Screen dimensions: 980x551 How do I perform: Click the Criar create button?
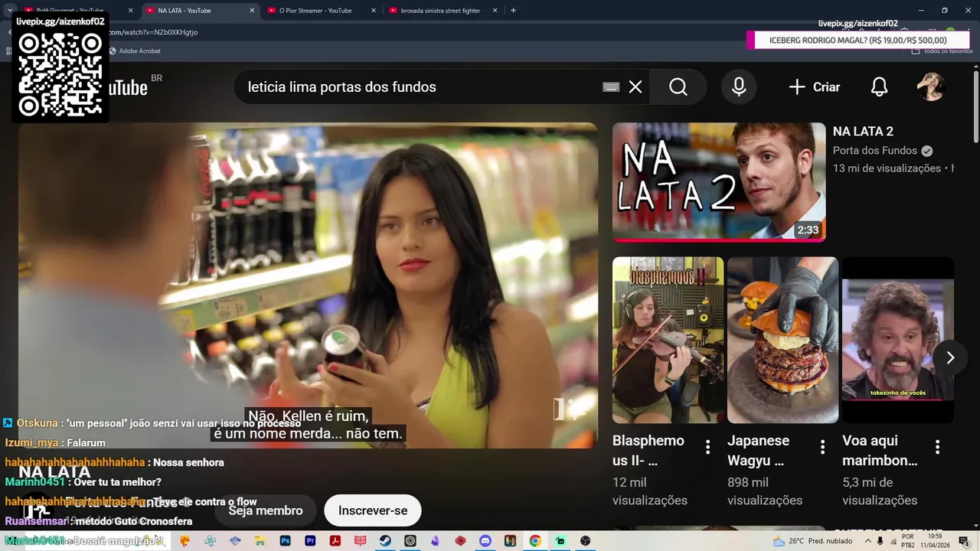point(815,87)
